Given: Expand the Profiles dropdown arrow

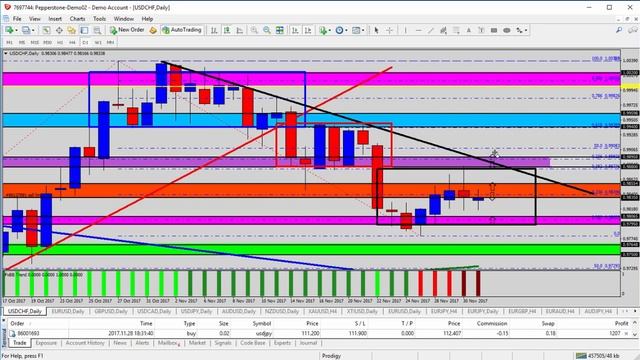Looking at the screenshot, I should click(33, 30).
